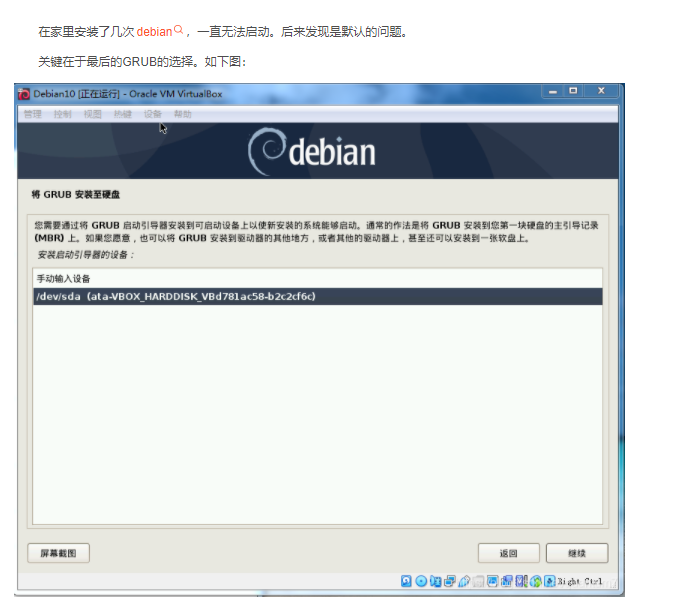Click the hard disk activity status icon
The width and height of the screenshot is (683, 608).
point(406,581)
